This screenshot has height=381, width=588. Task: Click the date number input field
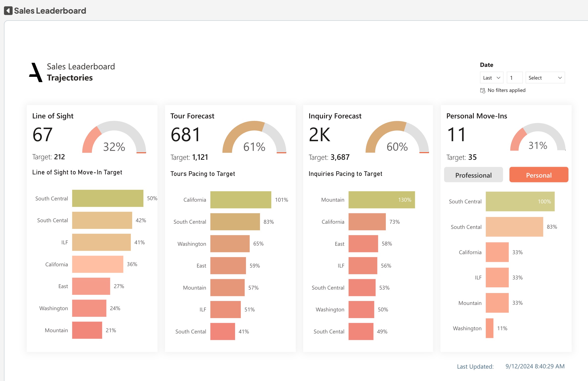click(514, 78)
